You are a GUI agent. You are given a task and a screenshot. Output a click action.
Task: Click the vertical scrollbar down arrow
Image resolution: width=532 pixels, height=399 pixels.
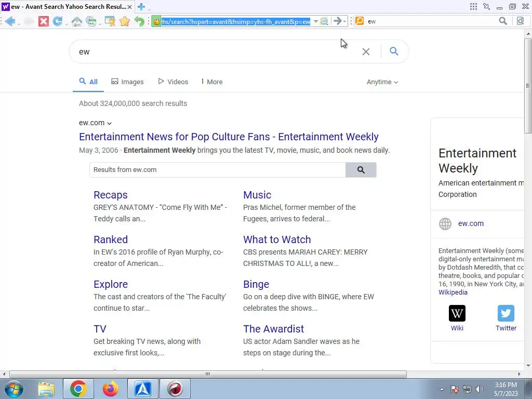pyautogui.click(x=528, y=366)
